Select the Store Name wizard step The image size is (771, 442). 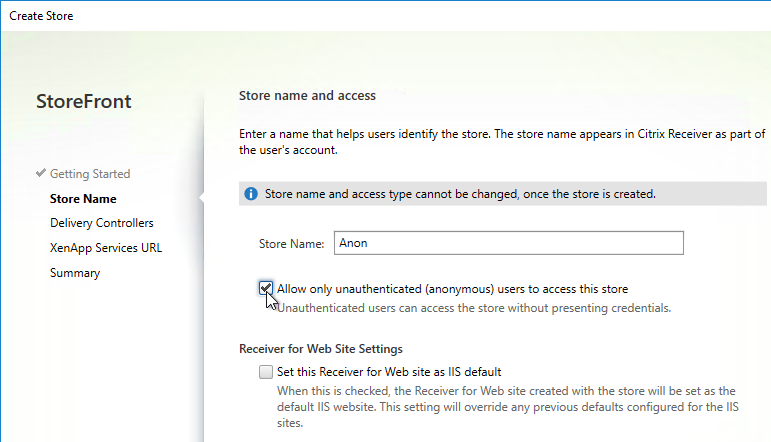pos(83,199)
